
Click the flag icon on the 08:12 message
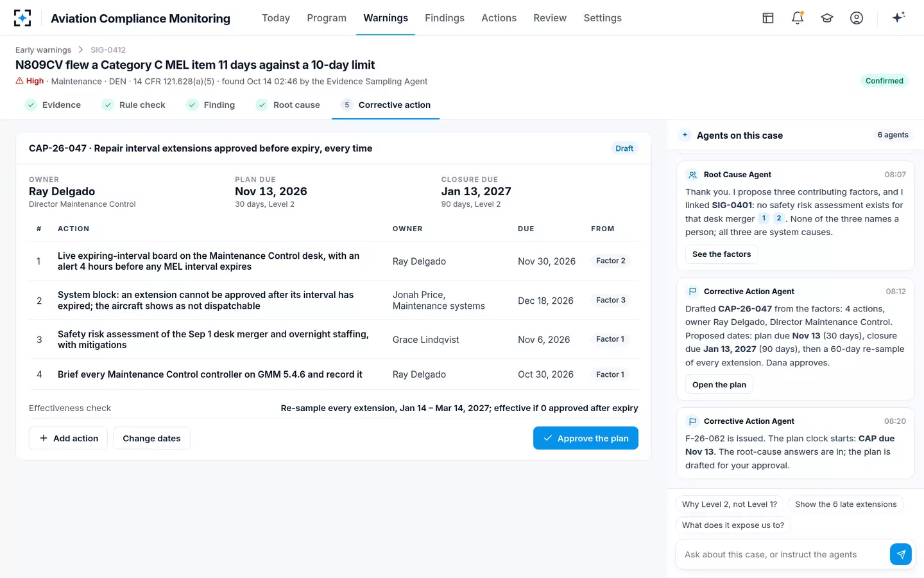tap(692, 292)
